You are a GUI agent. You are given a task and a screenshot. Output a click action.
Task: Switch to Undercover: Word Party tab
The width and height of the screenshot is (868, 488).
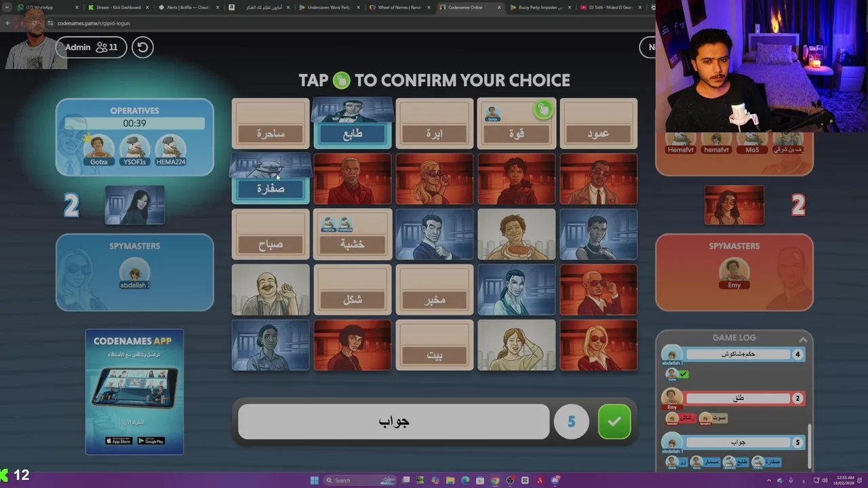329,7
